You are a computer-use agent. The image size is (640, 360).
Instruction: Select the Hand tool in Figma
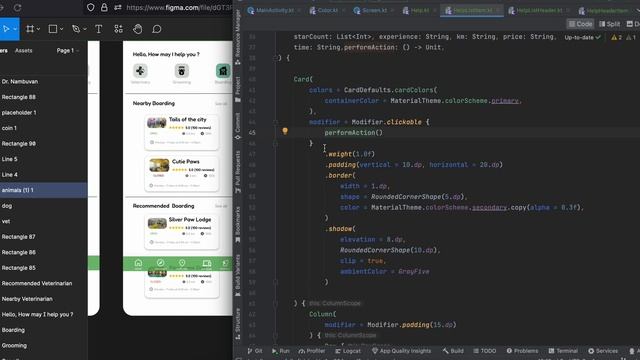pyautogui.click(x=138, y=29)
